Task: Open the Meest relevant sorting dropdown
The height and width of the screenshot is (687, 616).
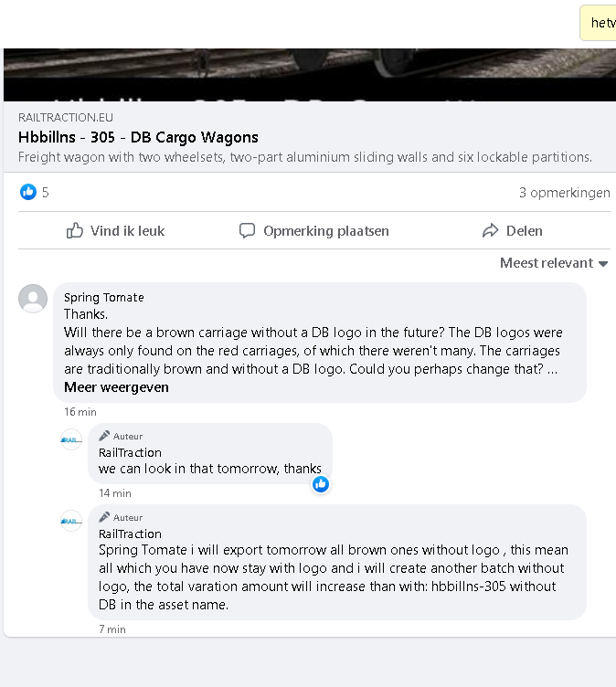Action: [554, 263]
